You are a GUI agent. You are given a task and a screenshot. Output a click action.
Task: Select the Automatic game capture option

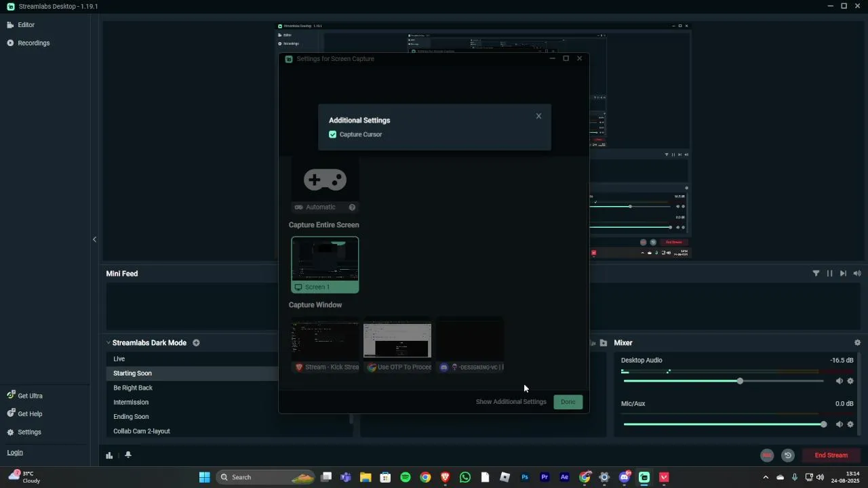[x=325, y=184]
